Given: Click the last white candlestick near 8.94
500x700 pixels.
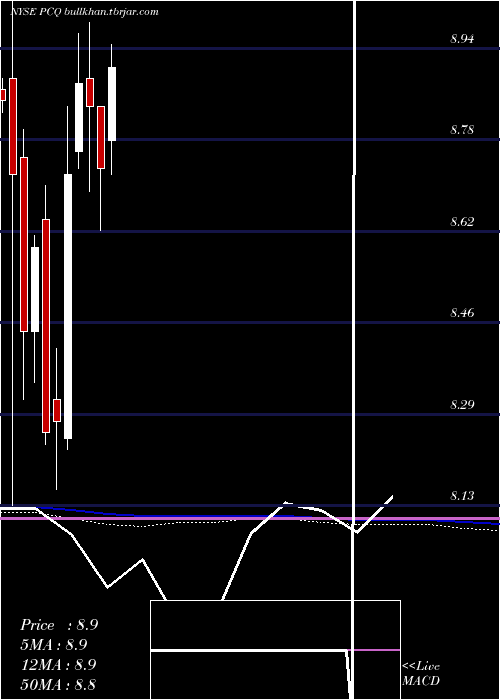Looking at the screenshot, I should pos(112,104).
